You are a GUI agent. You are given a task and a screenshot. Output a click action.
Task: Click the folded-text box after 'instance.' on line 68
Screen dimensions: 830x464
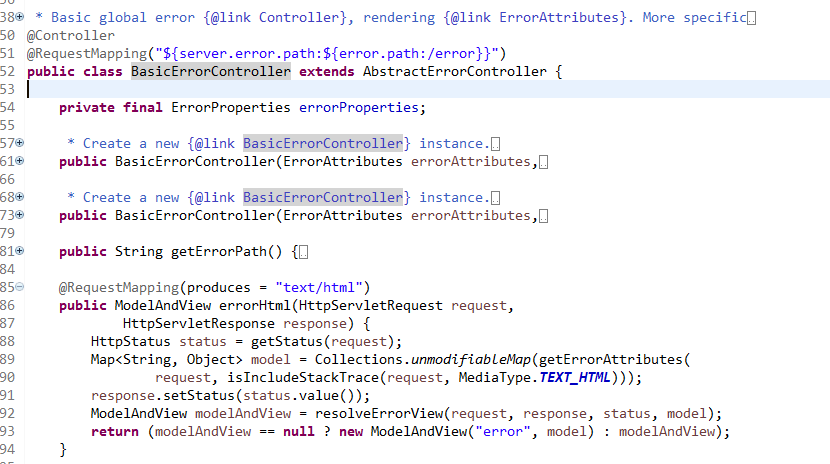pyautogui.click(x=495, y=198)
